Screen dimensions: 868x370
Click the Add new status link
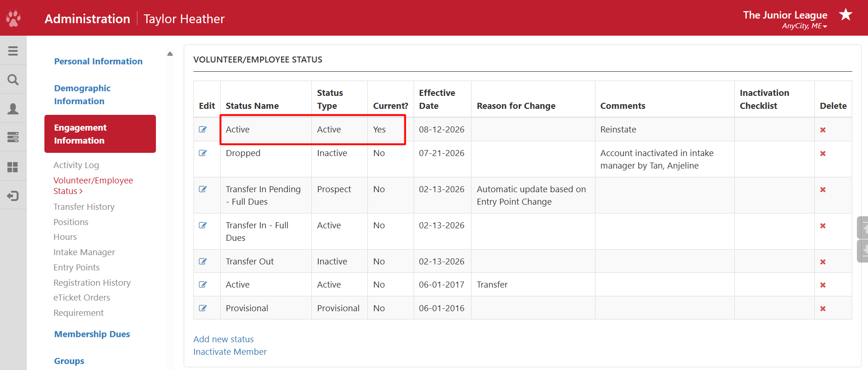[x=223, y=339]
